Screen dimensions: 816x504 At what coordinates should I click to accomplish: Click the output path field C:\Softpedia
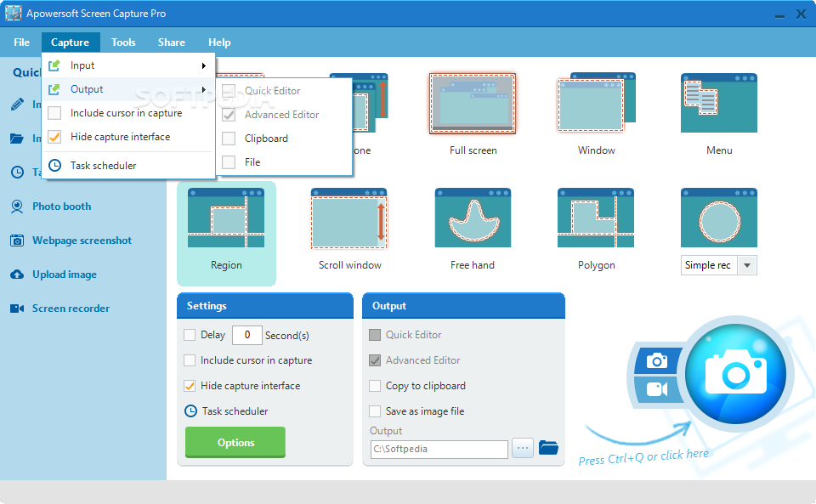[439, 449]
